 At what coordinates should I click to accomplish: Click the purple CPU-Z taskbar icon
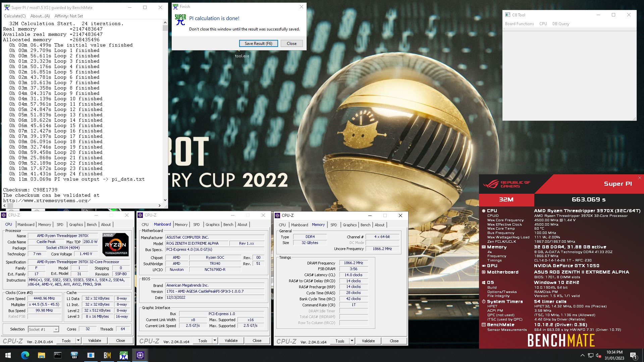click(140, 355)
